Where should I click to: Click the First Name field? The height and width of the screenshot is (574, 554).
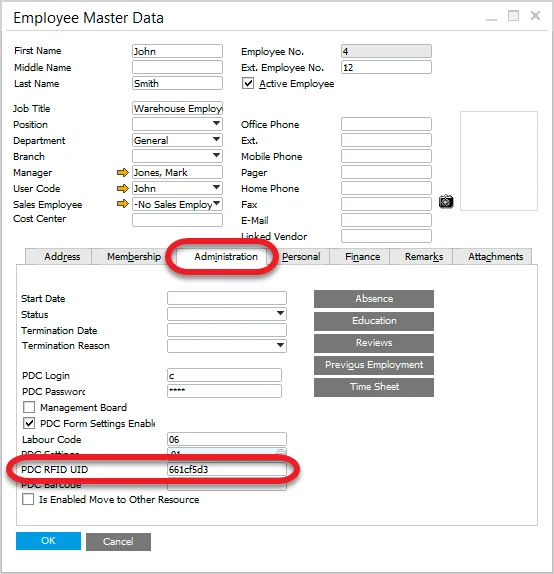coord(177,51)
